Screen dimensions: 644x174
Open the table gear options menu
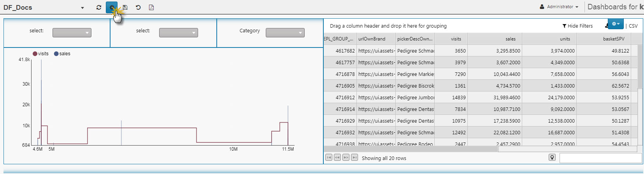(x=615, y=24)
